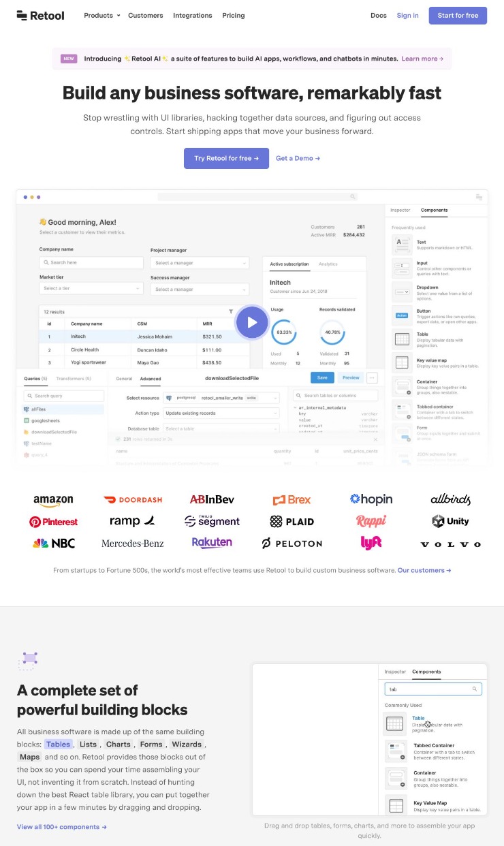
Task: Click the more options button beside Preview
Action: (x=372, y=377)
